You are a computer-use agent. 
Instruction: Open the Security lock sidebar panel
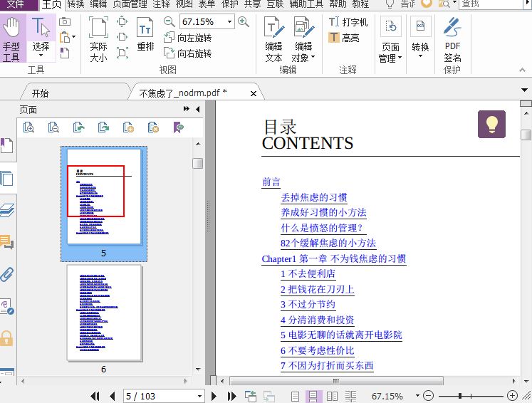pyautogui.click(x=7, y=338)
